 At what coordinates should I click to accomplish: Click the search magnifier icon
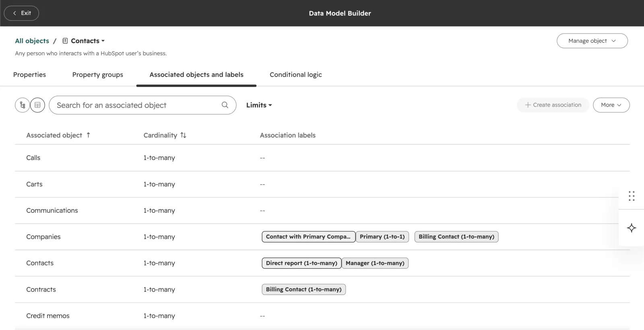225,105
